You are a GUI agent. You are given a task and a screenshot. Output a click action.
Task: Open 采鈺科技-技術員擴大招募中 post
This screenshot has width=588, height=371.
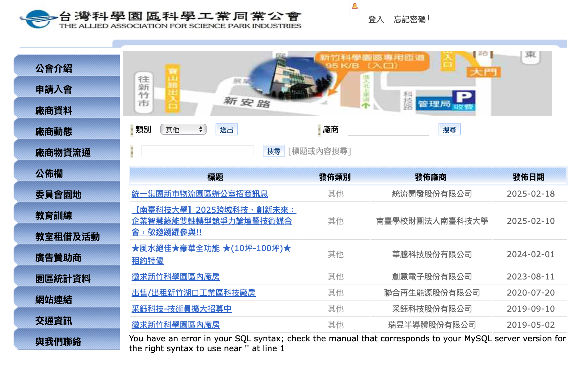coord(181,309)
